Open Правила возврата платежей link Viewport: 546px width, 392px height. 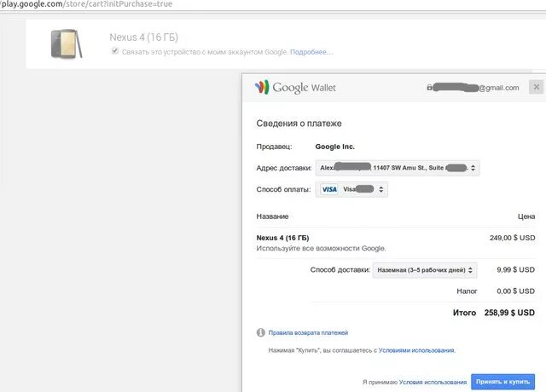[x=308, y=332]
